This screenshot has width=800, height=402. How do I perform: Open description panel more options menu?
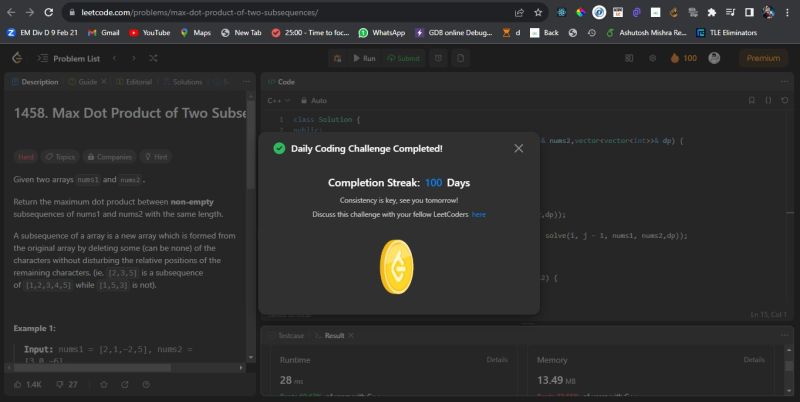[246, 82]
